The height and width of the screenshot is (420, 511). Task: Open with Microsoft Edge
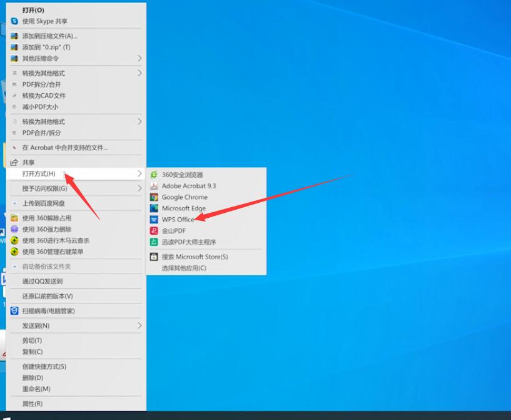tap(206, 208)
